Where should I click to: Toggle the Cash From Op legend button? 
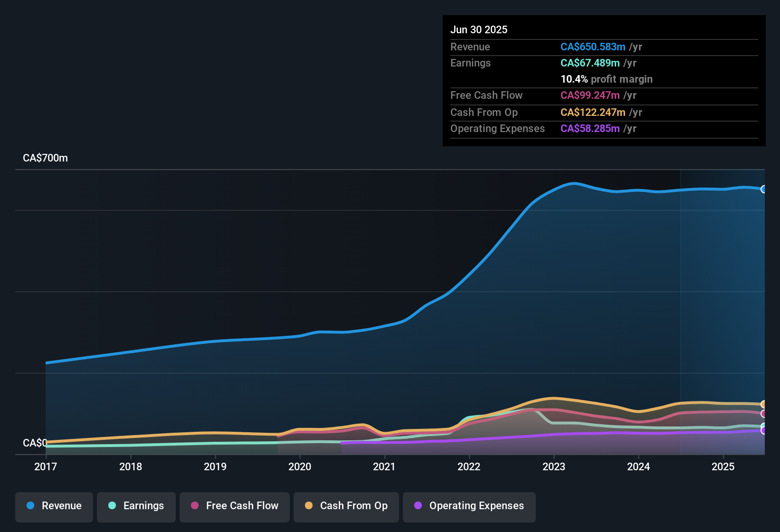pyautogui.click(x=346, y=507)
